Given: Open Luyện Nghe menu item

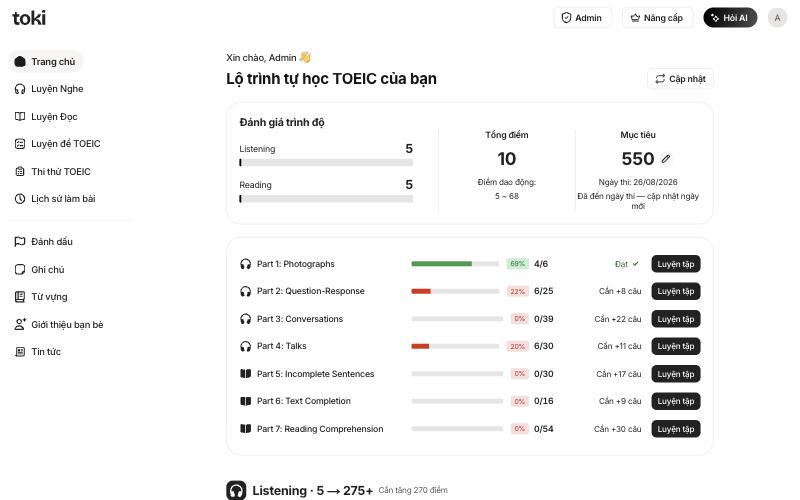Looking at the screenshot, I should pyautogui.click(x=49, y=89).
